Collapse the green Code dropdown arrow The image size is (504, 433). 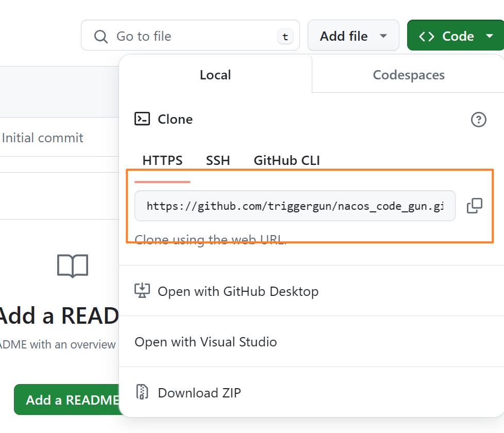(489, 36)
